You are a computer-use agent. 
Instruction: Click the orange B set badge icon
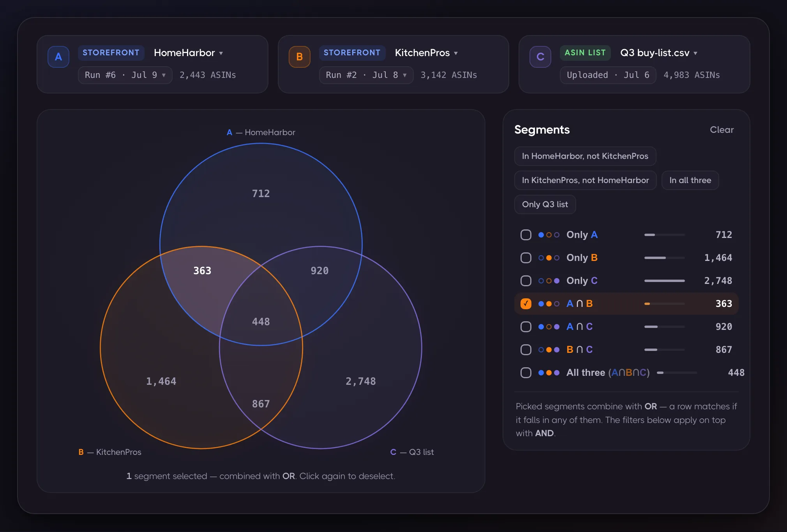[299, 57]
